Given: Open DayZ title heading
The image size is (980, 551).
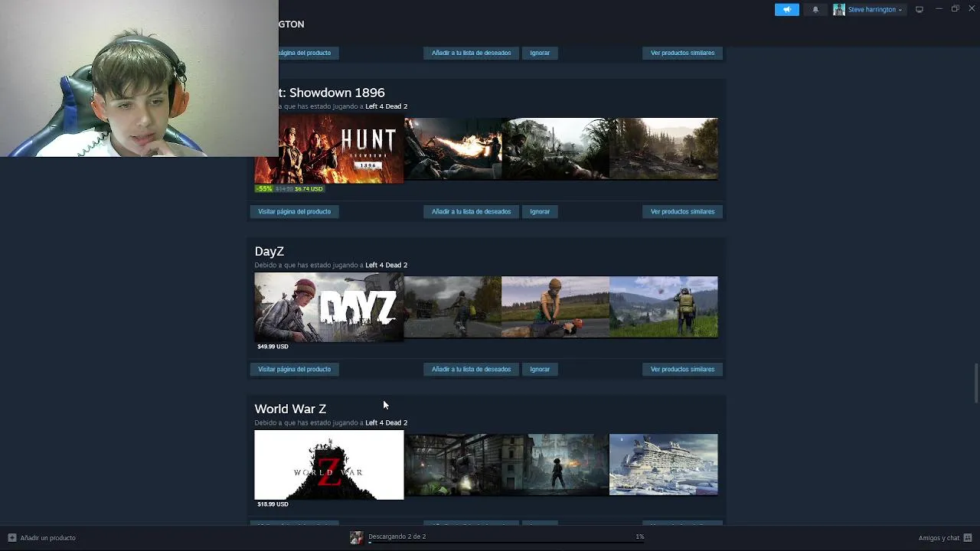Looking at the screenshot, I should [x=269, y=251].
